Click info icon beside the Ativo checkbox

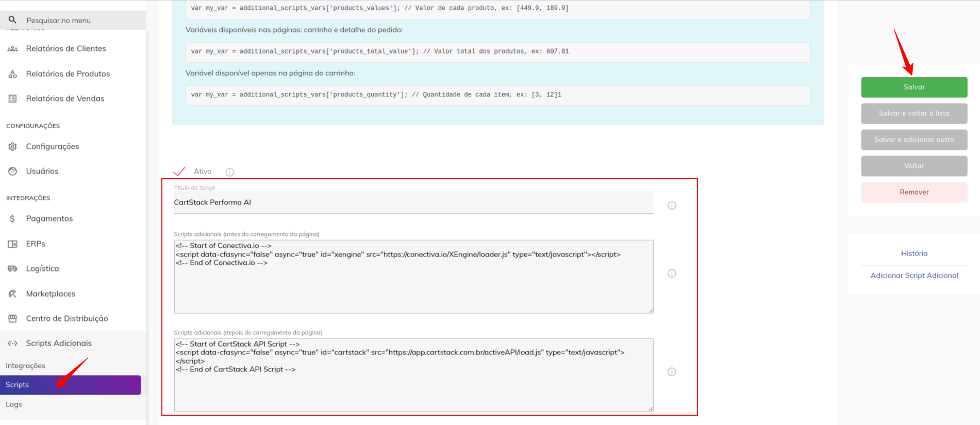(x=229, y=172)
